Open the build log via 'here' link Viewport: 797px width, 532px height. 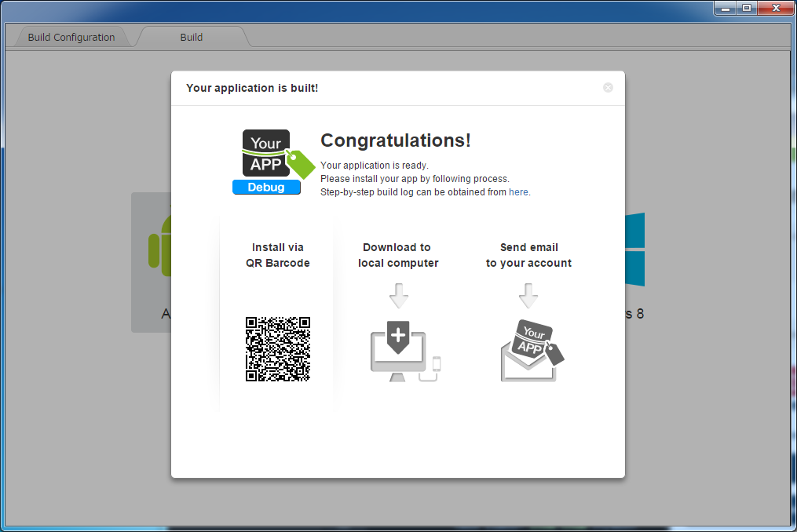[x=518, y=192]
